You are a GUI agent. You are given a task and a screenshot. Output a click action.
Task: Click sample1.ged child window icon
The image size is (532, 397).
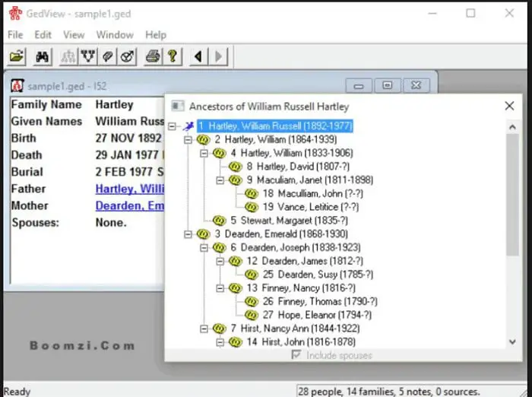coord(17,86)
